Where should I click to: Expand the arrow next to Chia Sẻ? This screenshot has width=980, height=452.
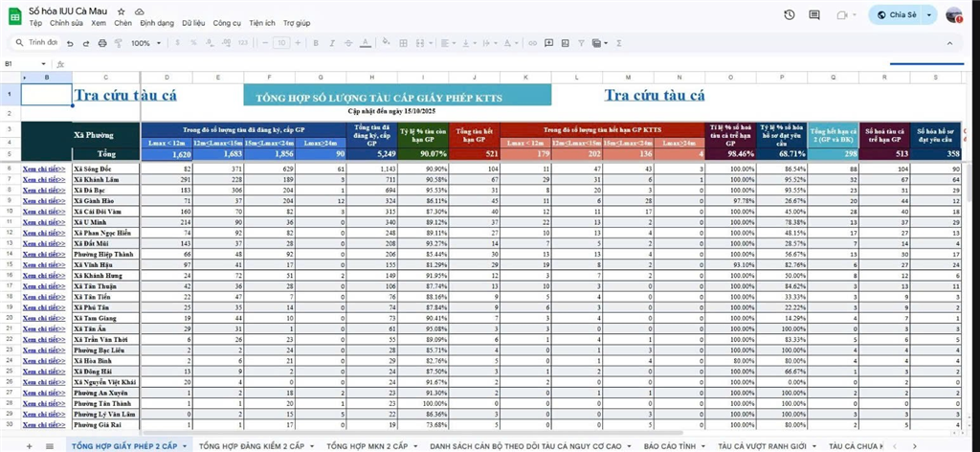(928, 15)
